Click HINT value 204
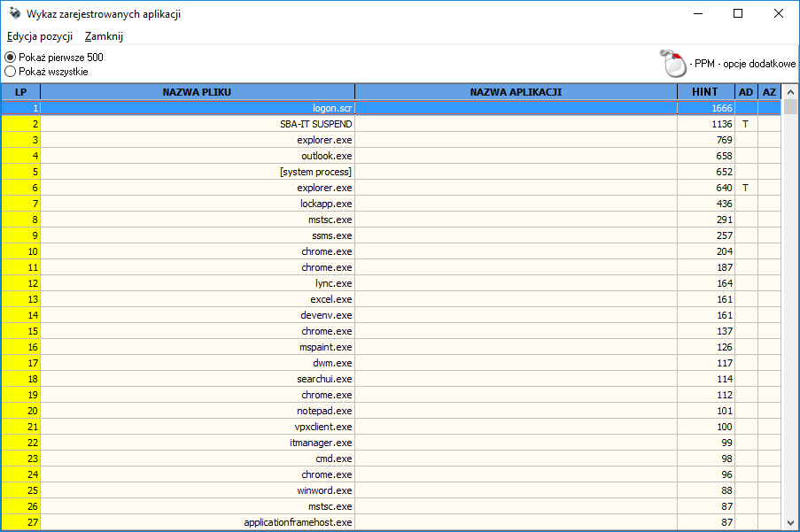 [724, 251]
